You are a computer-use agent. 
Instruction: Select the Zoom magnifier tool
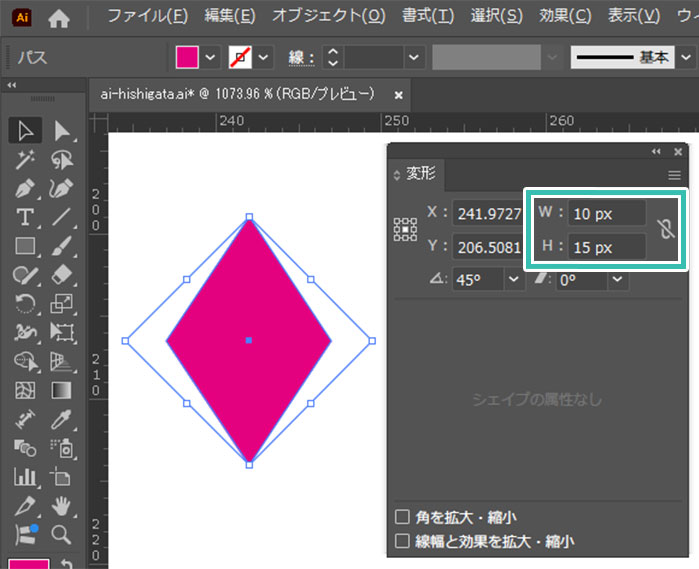[62, 534]
